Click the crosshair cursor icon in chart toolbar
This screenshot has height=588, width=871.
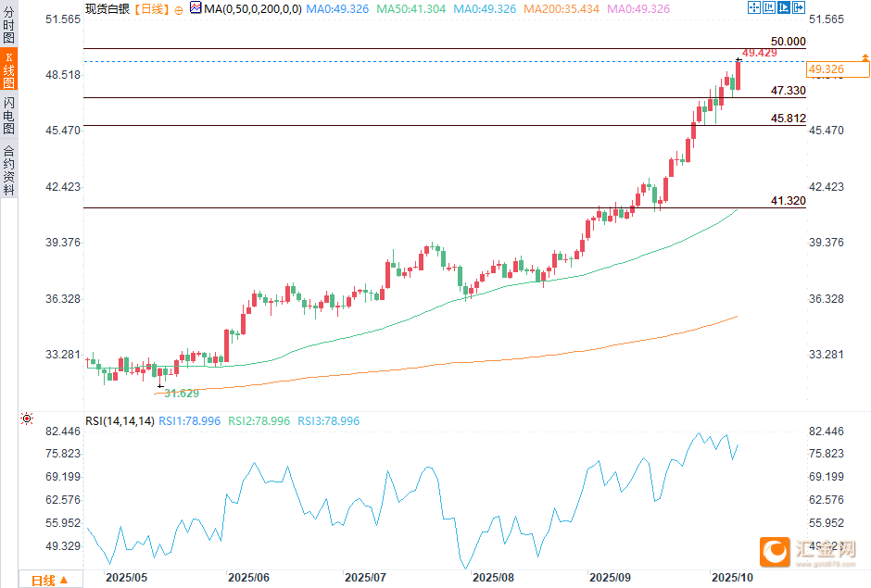754,8
